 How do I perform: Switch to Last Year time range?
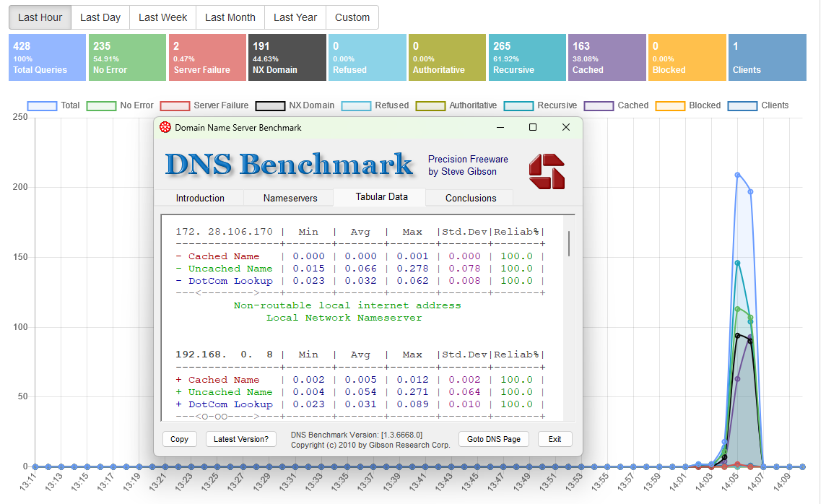pos(295,17)
